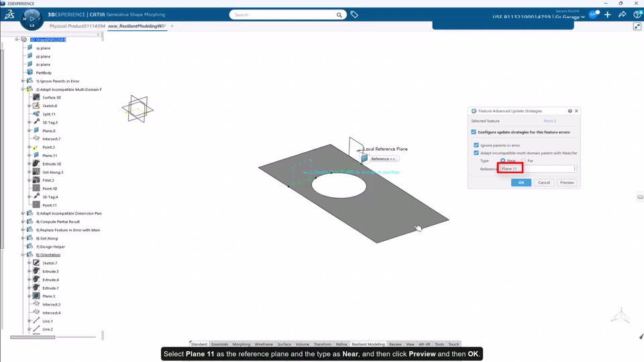Select Get Along.3 in the tree
The image size is (644, 362).
pyautogui.click(x=52, y=172)
